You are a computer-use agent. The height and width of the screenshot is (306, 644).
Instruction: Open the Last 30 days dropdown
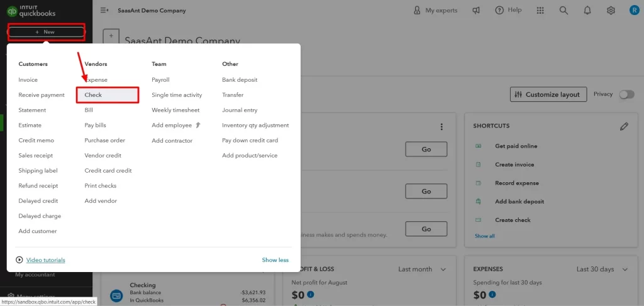point(602,269)
